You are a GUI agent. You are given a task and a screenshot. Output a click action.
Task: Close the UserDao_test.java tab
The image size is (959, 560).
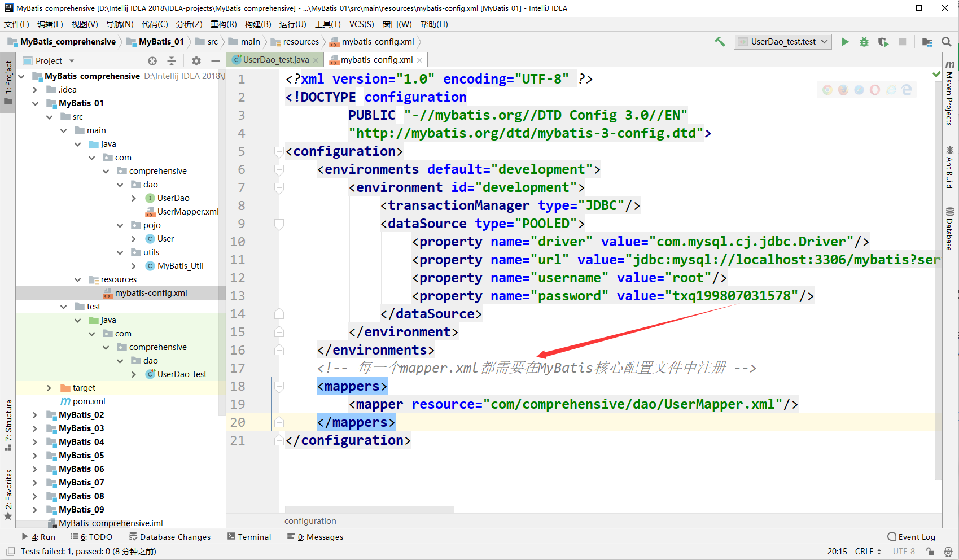pos(316,60)
